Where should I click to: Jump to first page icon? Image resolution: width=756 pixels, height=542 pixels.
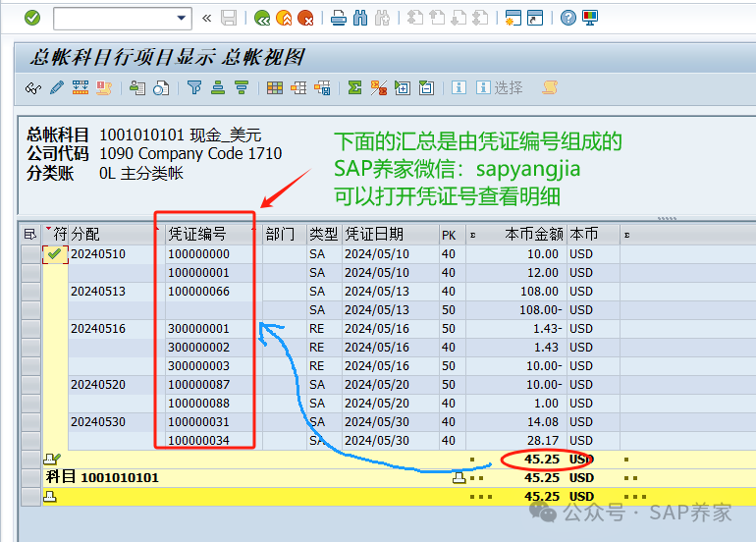tap(415, 19)
